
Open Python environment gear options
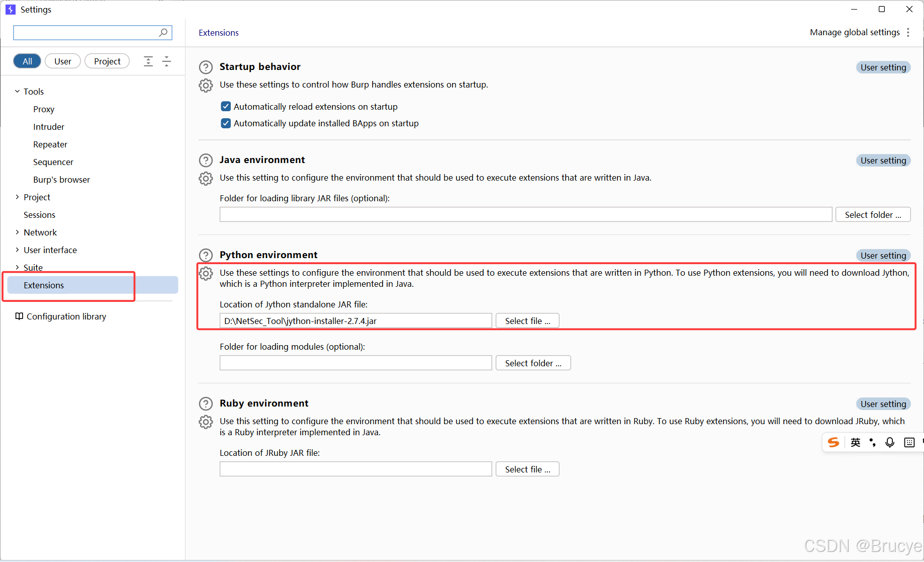206,273
